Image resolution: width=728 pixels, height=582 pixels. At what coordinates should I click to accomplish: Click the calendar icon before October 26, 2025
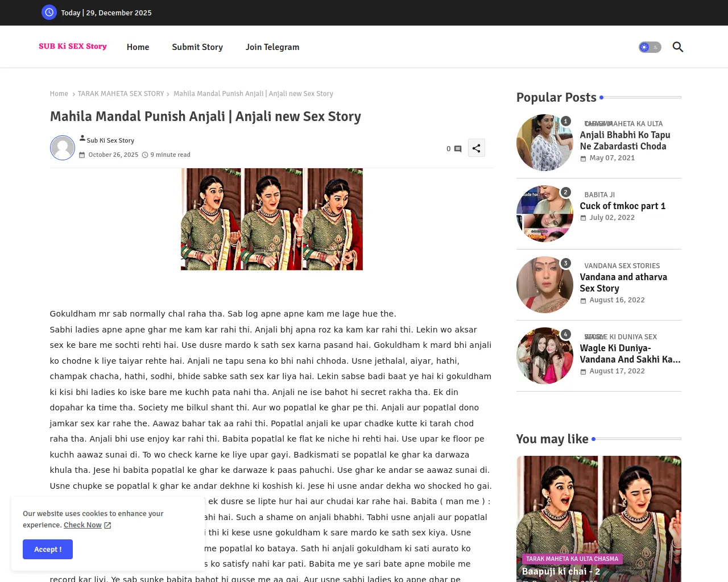pyautogui.click(x=82, y=155)
